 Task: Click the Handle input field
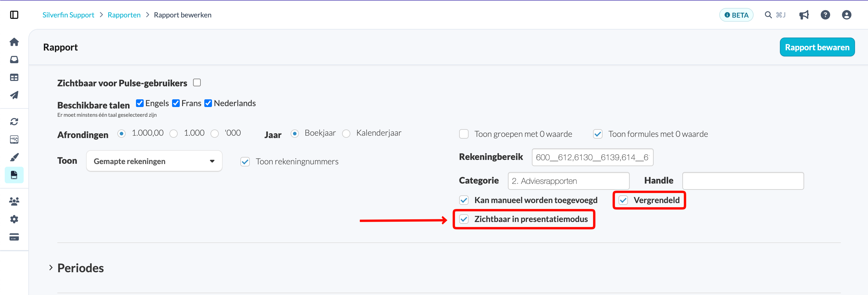pos(743,181)
